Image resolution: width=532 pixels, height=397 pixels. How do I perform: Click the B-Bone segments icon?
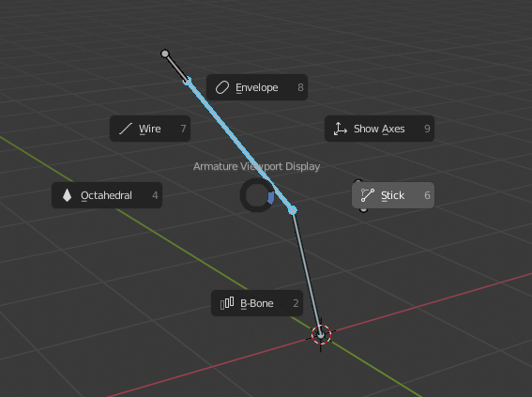click(x=227, y=303)
